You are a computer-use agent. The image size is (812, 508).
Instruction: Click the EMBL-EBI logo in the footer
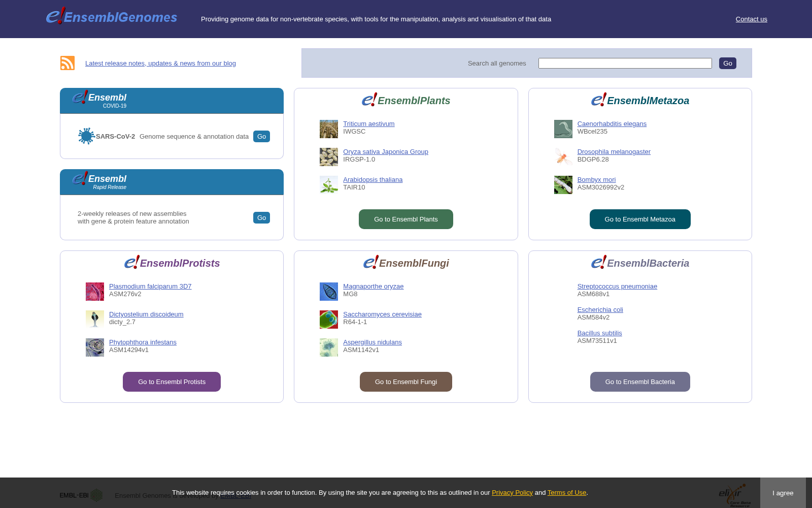81,495
